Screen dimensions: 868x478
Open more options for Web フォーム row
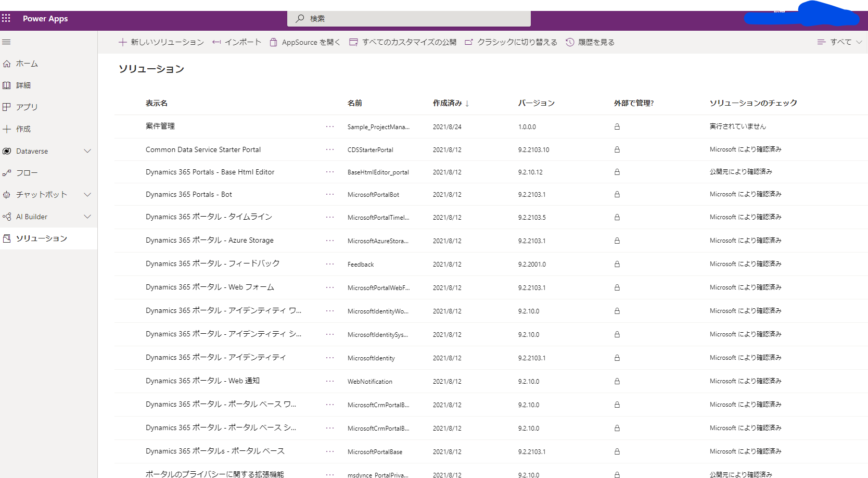pos(330,287)
